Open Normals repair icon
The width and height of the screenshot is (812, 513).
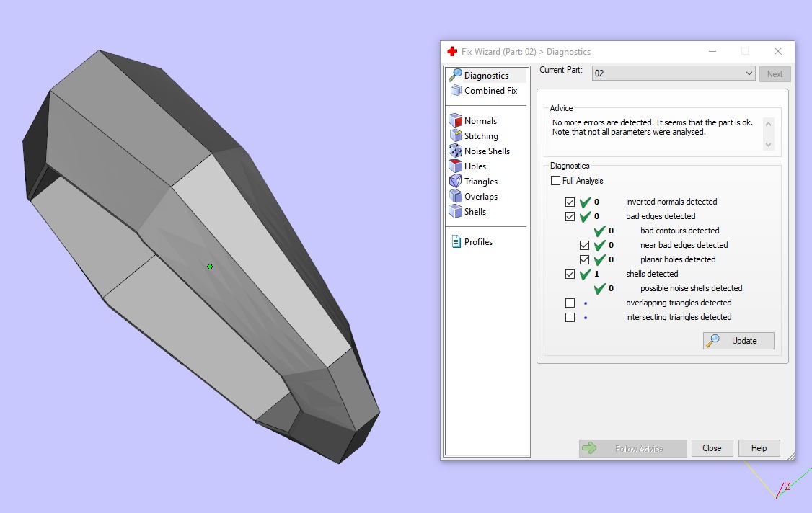[x=455, y=120]
